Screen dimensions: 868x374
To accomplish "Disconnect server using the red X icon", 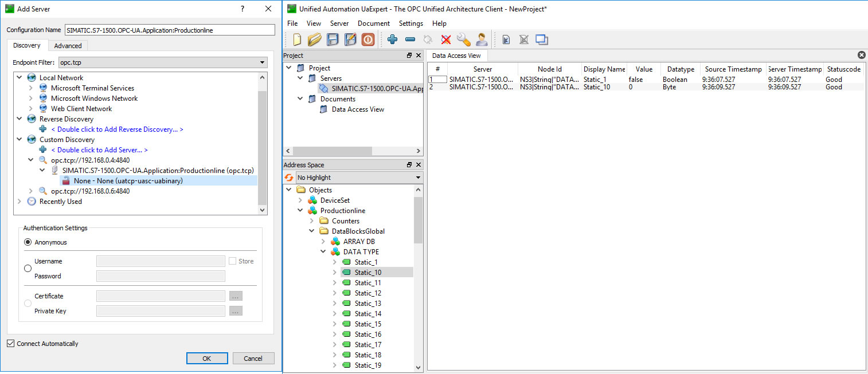I will click(445, 40).
